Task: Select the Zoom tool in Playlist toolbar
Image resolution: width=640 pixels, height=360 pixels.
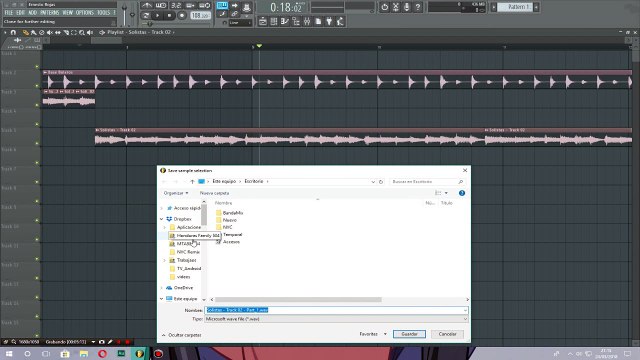Action: (82, 32)
